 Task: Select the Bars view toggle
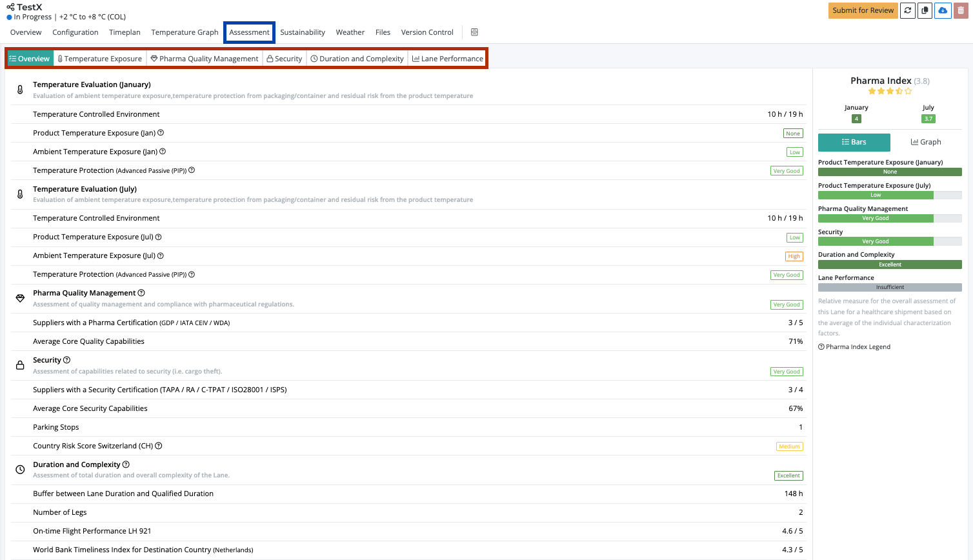[x=854, y=142]
